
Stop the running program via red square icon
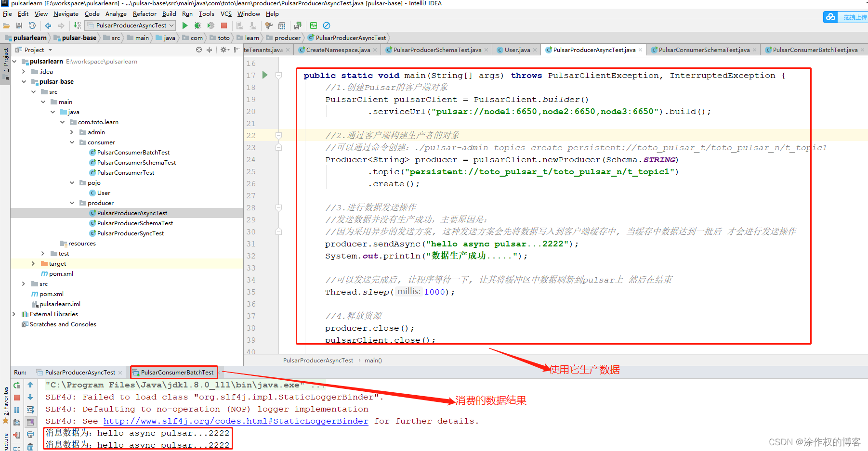coord(224,26)
